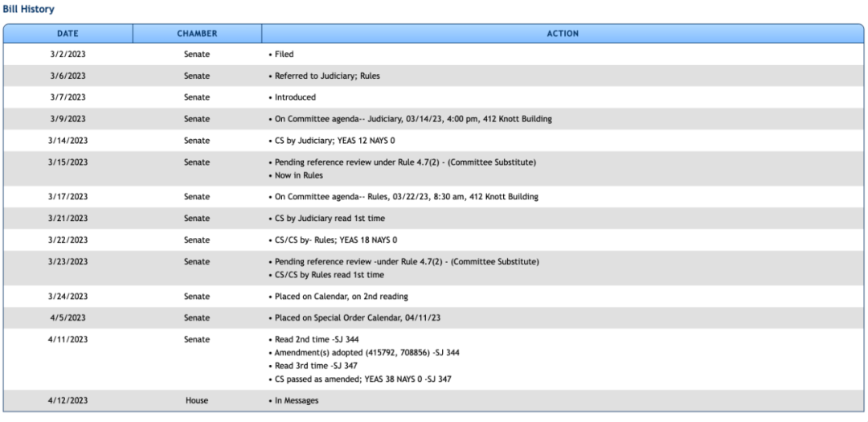Viewport: 868px width, 422px height.
Task: Click the Bill History heading
Action: point(28,8)
